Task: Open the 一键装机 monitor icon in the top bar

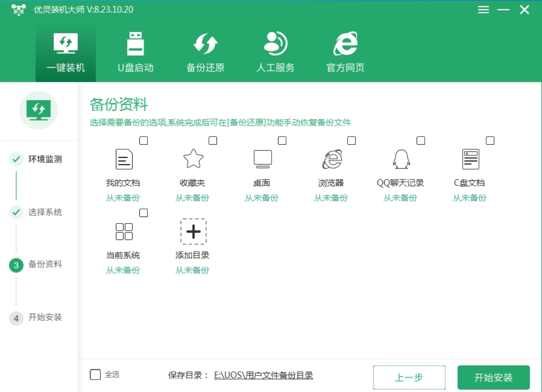Action: pyautogui.click(x=65, y=44)
